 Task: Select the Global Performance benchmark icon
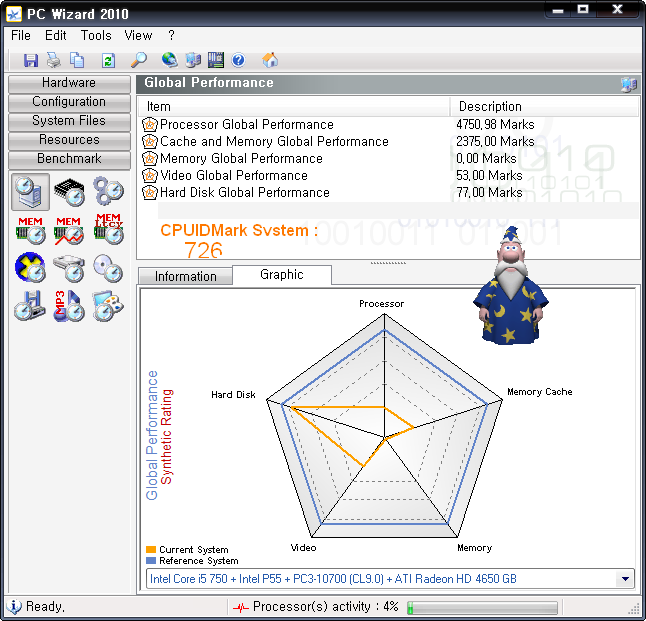tap(30, 192)
